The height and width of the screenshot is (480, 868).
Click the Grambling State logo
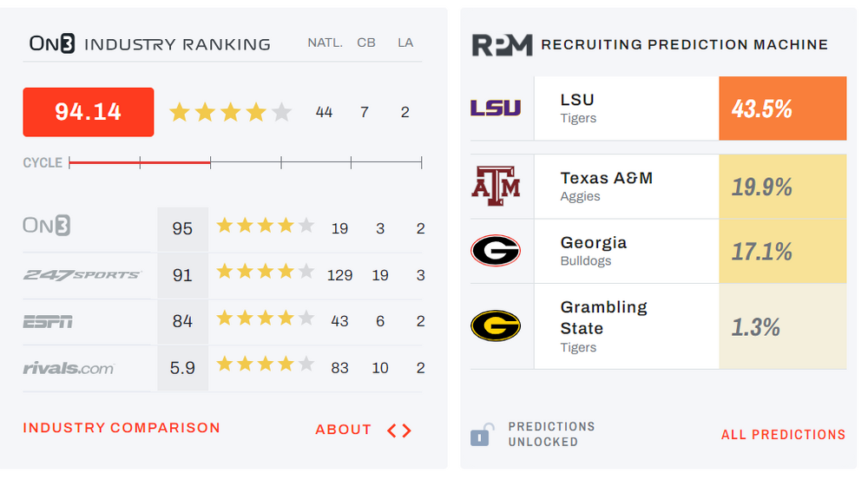(496, 325)
